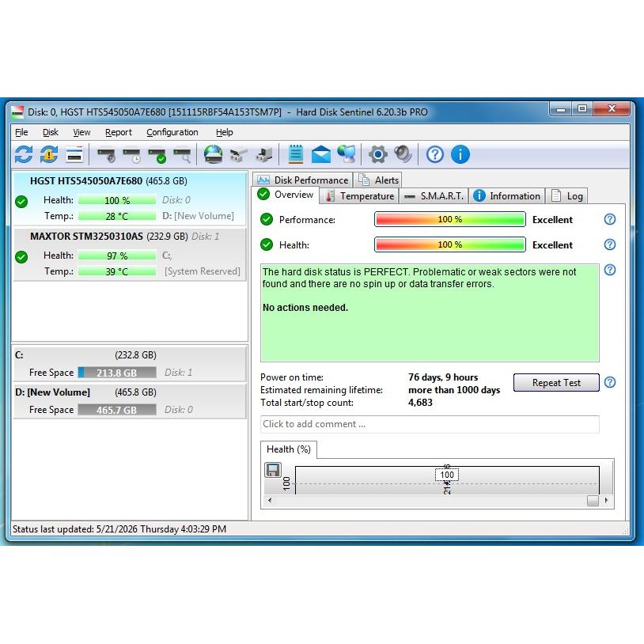Click the 100 data point label in graph
The height and width of the screenshot is (644, 644).
click(x=447, y=475)
